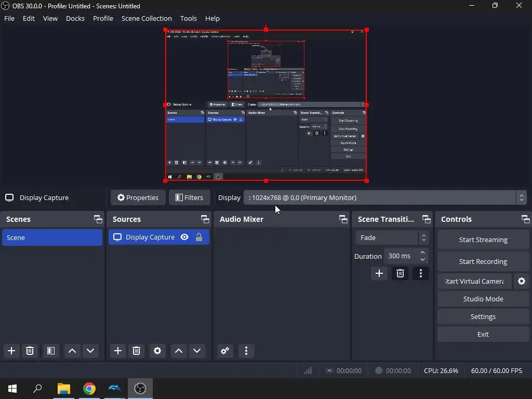Undock the Scenes panel

coord(98,219)
